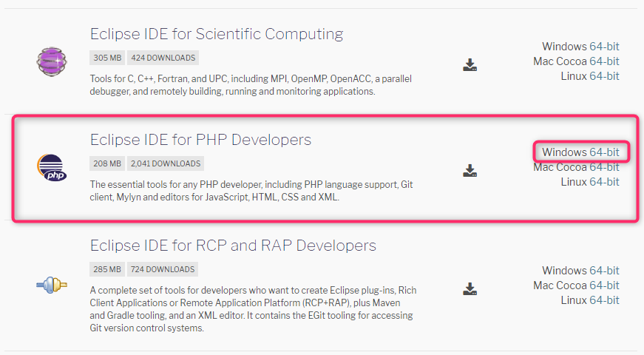Click the 2,041 DOWNLOADS badge
This screenshot has height=355, width=644.
coord(166,163)
